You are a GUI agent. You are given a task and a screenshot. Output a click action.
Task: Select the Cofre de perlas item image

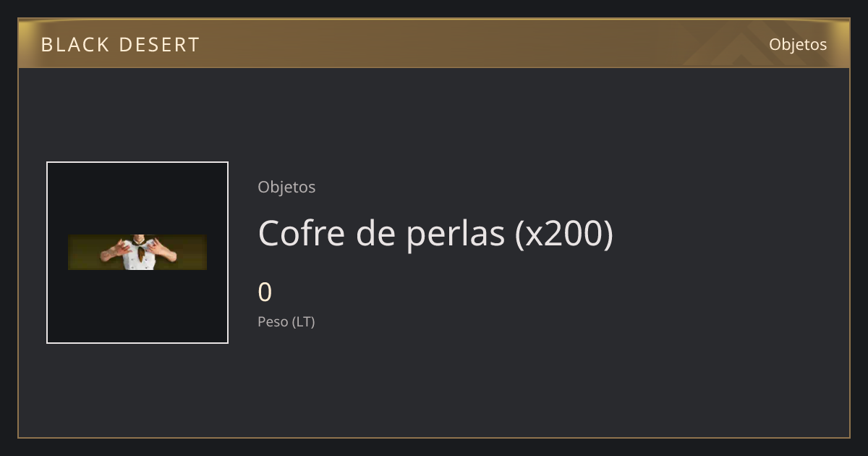click(137, 253)
